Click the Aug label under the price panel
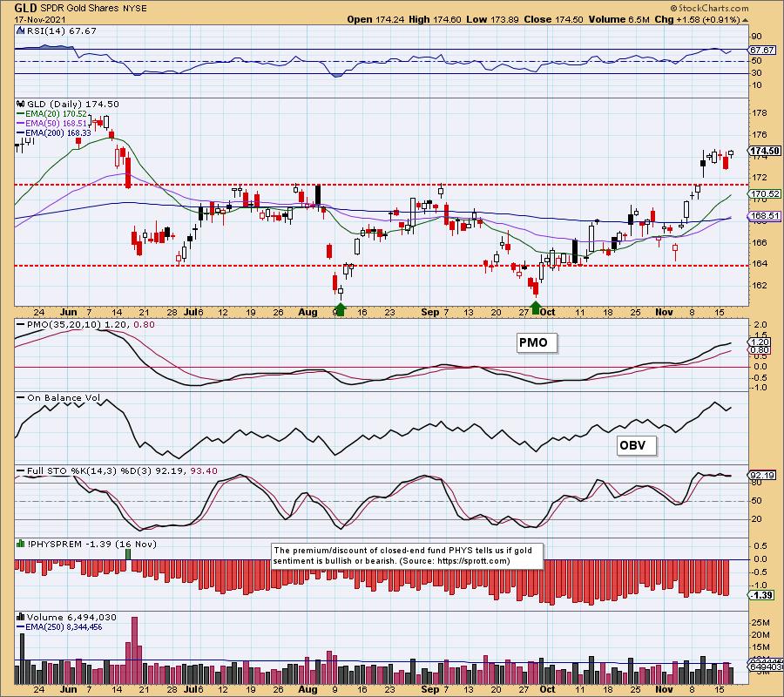Image resolution: width=784 pixels, height=697 pixels. pyautogui.click(x=308, y=312)
